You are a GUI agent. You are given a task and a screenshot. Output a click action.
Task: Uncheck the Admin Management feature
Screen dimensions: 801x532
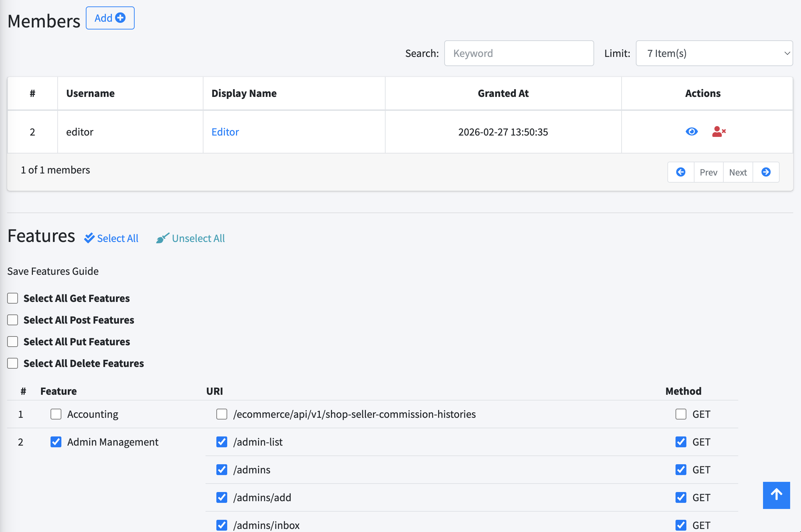(x=56, y=442)
